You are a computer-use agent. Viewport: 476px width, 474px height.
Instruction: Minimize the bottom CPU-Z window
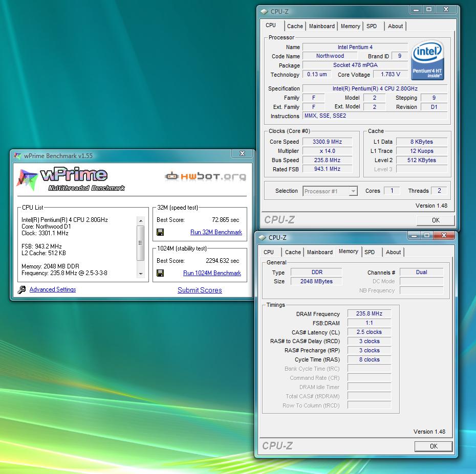point(414,235)
